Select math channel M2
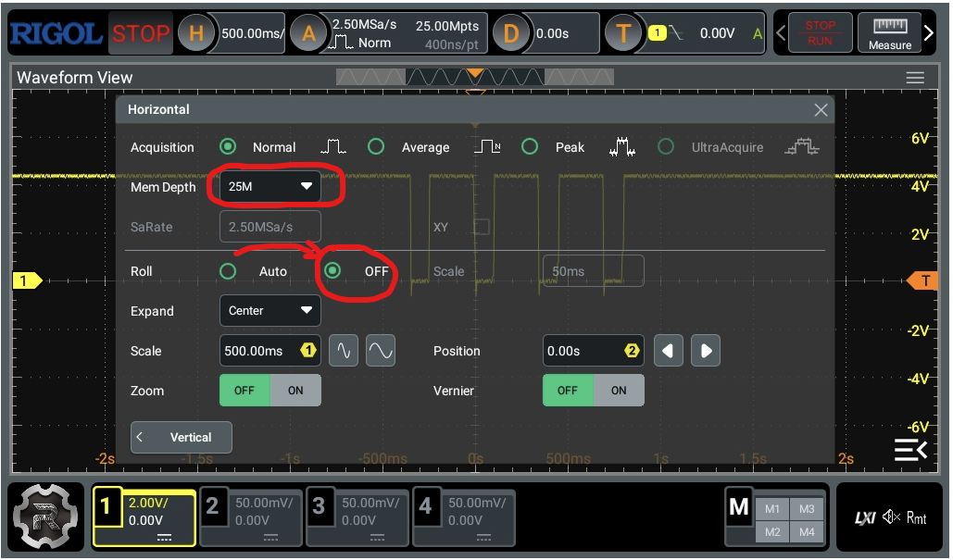Viewport: 953px width, 560px height. 771,532
